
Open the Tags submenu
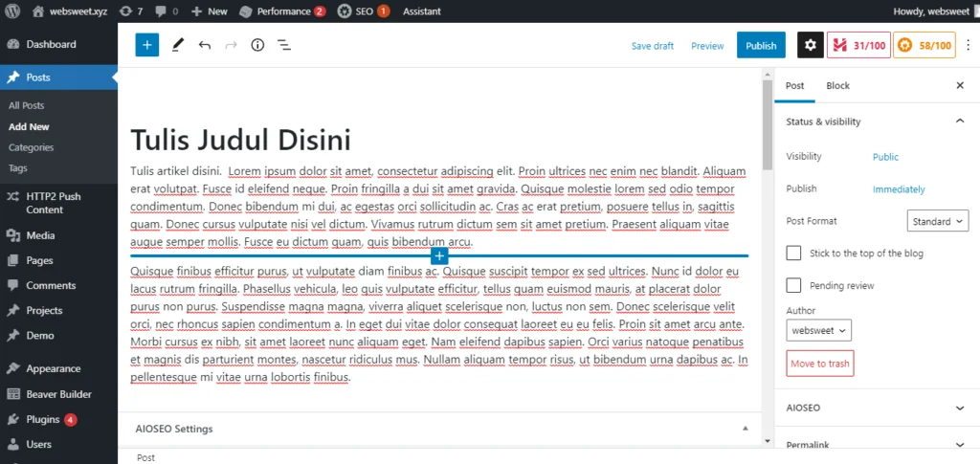[17, 168]
